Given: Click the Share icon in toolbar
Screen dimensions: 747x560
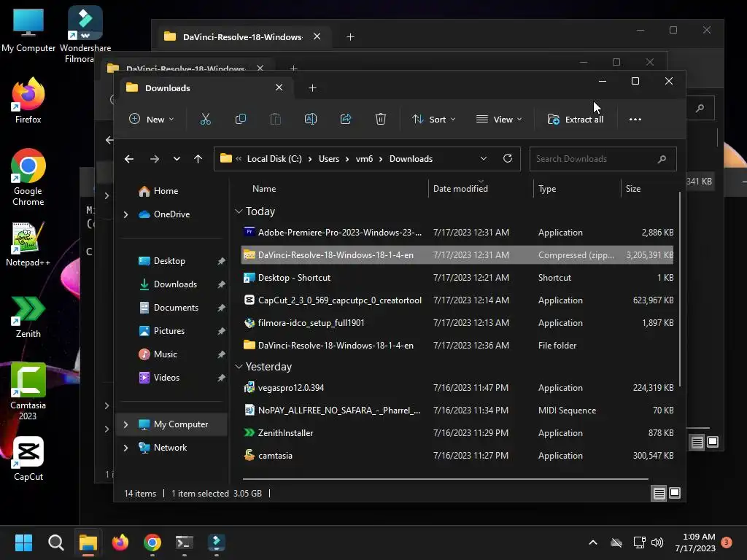Looking at the screenshot, I should click(345, 119).
